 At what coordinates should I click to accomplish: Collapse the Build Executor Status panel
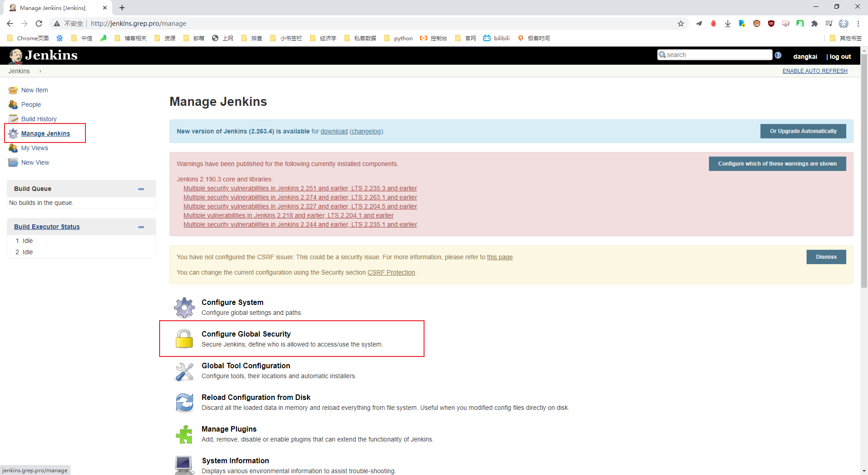(x=141, y=227)
